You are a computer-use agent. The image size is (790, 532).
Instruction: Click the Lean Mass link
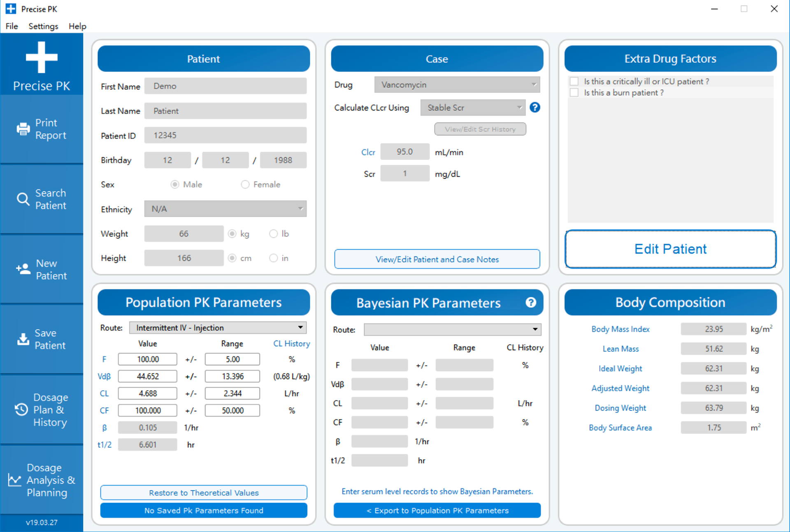[620, 349]
